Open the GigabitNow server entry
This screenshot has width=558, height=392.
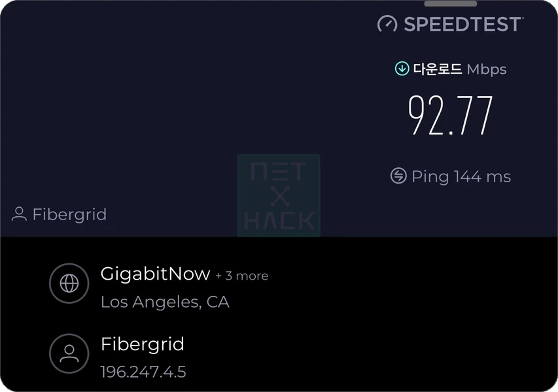click(x=155, y=274)
